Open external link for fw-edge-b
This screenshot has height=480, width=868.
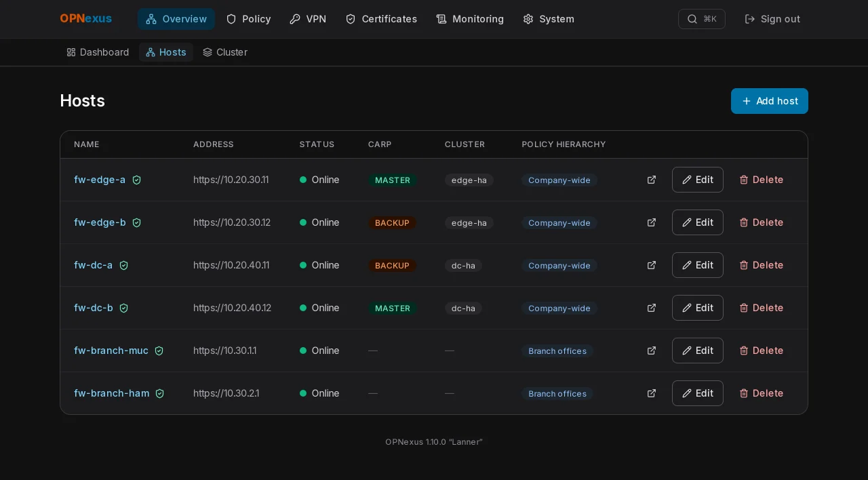tap(652, 222)
